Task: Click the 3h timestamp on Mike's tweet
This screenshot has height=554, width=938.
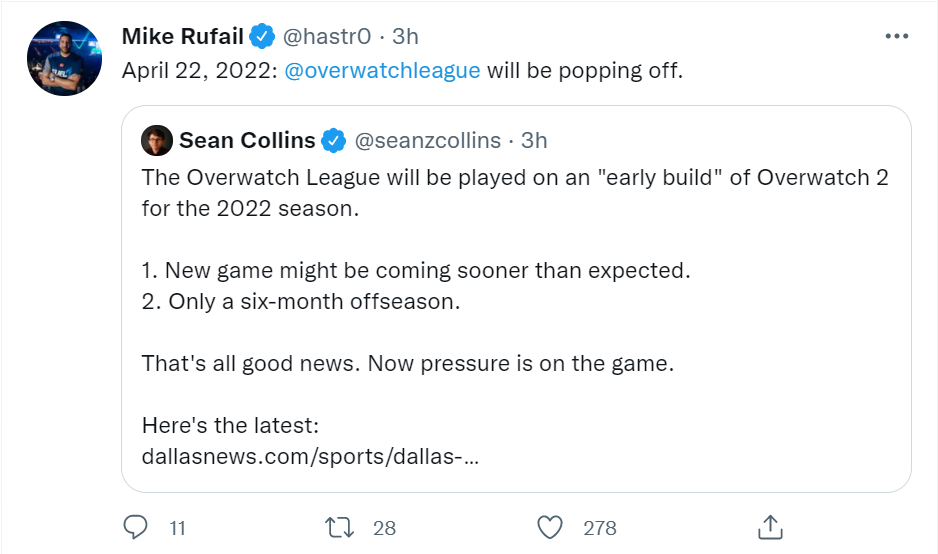Action: [x=405, y=37]
